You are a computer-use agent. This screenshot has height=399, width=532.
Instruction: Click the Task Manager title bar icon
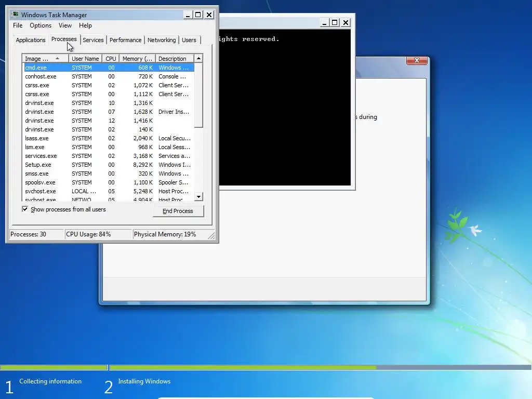15,15
